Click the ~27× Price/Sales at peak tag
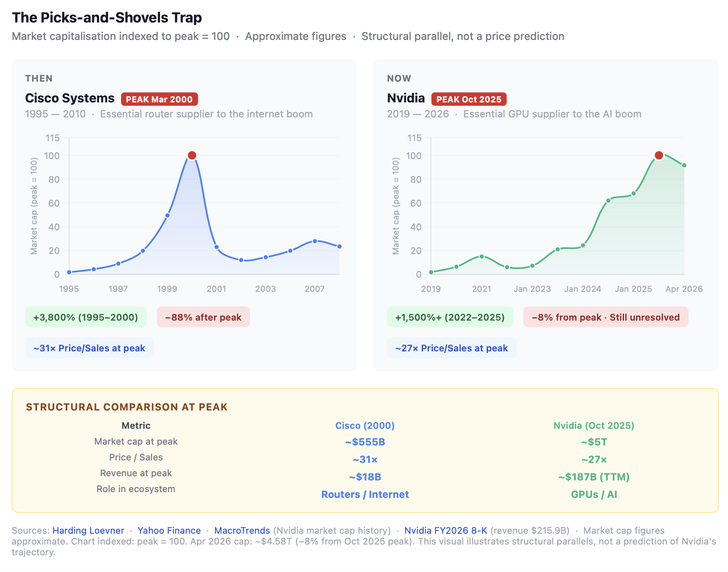 pos(451,348)
